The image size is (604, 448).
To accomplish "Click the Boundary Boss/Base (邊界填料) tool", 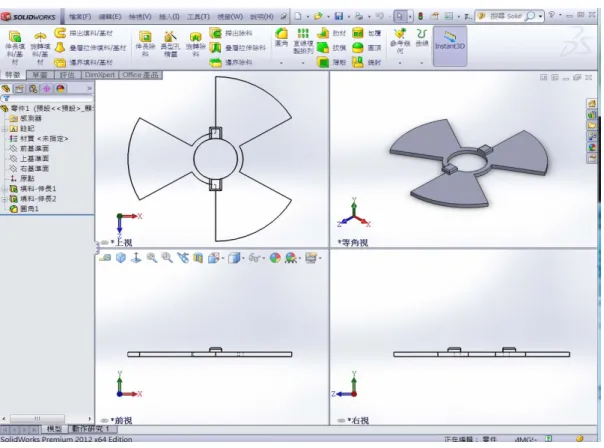I will click(x=84, y=62).
